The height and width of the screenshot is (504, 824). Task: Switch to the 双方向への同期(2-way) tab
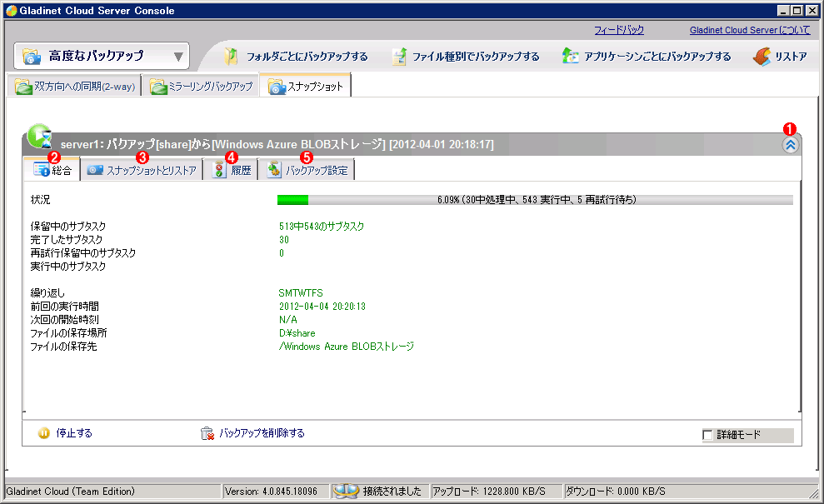coord(75,87)
